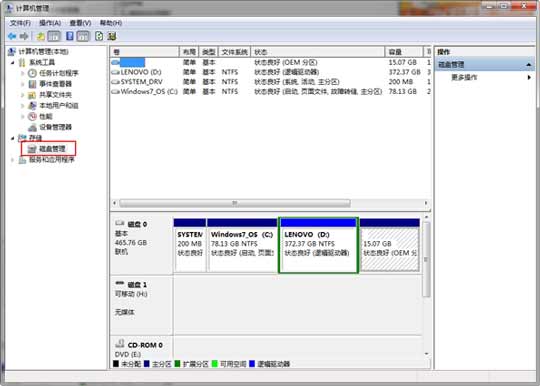Sort by the 状态 column header
This screenshot has width=540, height=386.
pyautogui.click(x=318, y=52)
